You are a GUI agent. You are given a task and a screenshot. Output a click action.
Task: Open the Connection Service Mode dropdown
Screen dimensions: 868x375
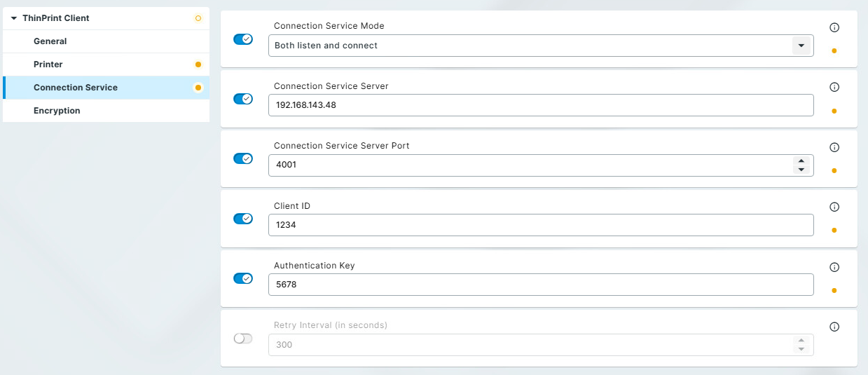(x=801, y=46)
